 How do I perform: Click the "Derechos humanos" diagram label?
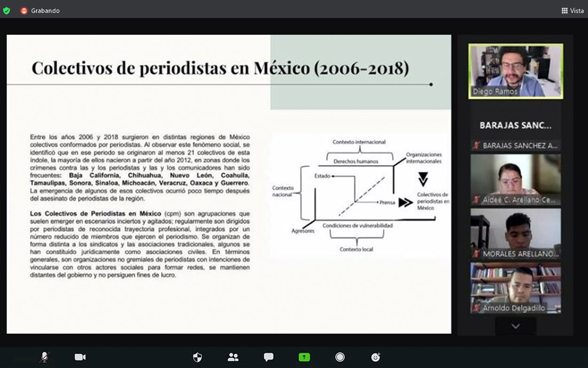point(356,162)
